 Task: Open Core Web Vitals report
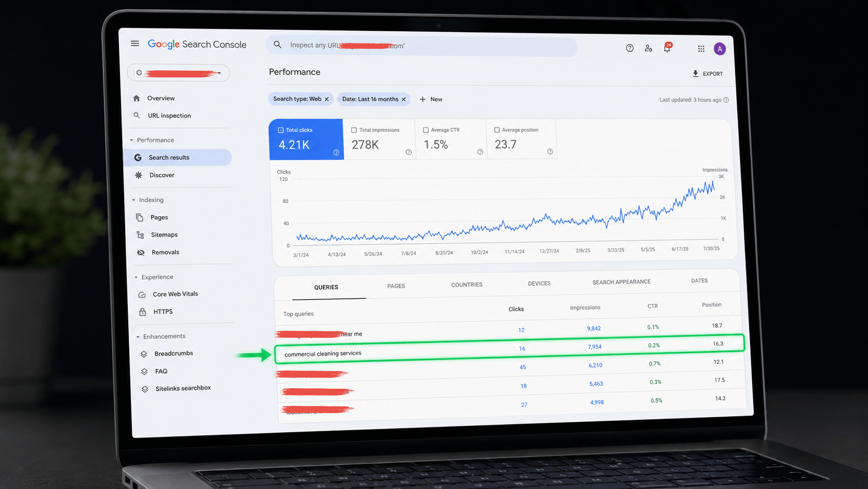pos(175,294)
